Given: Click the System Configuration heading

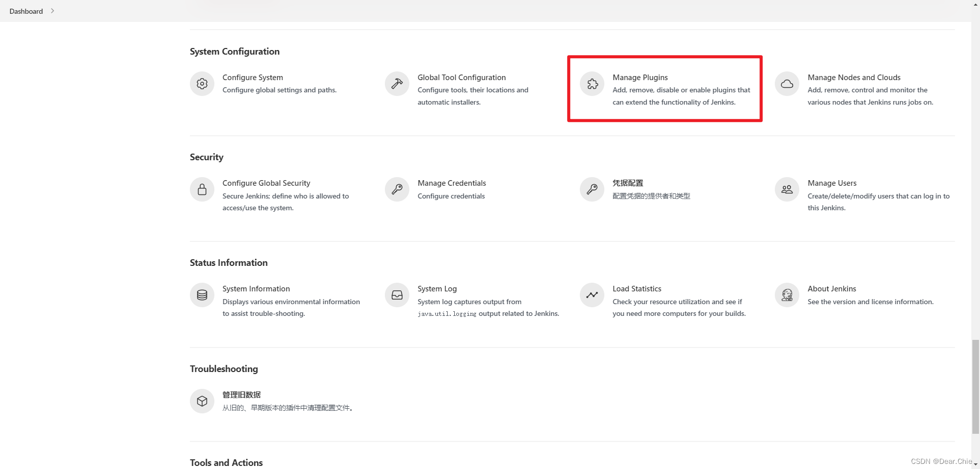Looking at the screenshot, I should tap(235, 52).
